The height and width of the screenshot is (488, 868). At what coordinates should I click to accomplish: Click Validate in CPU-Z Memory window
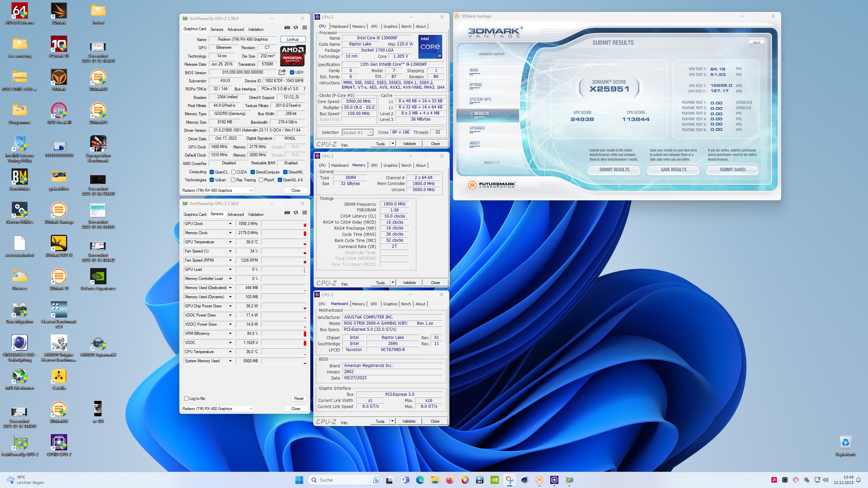pyautogui.click(x=409, y=283)
